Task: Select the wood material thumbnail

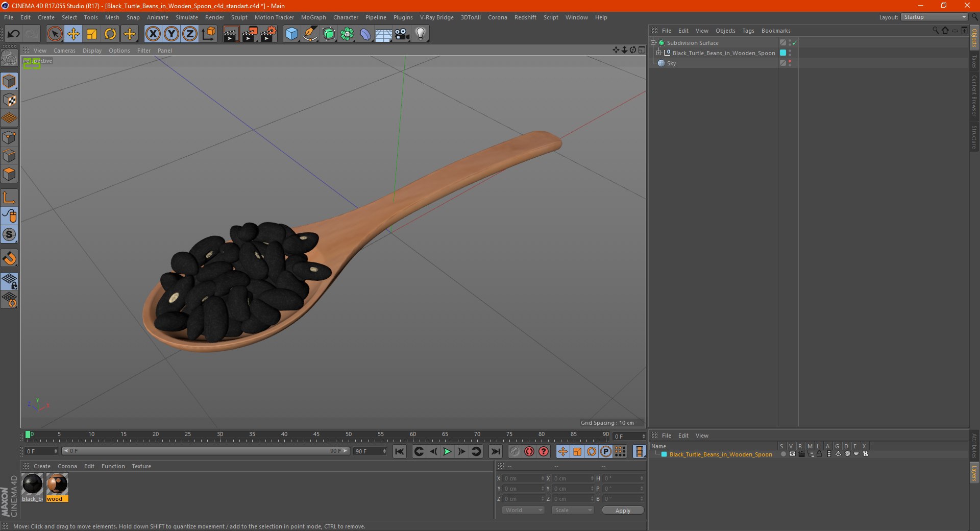Action: coord(57,484)
